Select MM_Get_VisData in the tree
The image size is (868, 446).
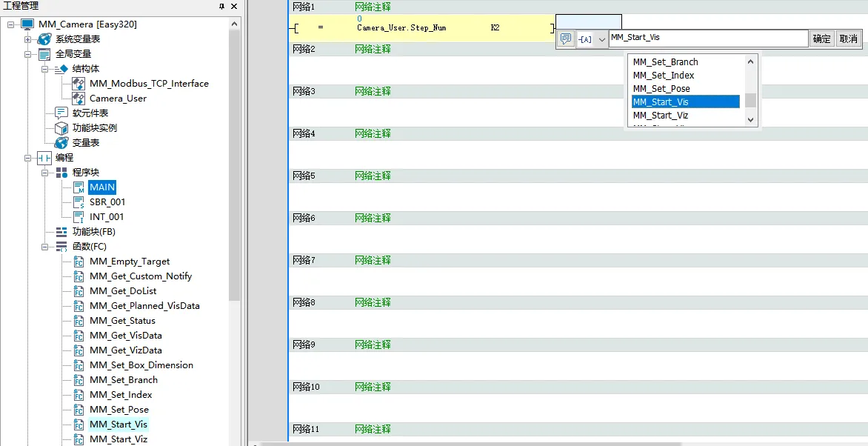tap(126, 336)
